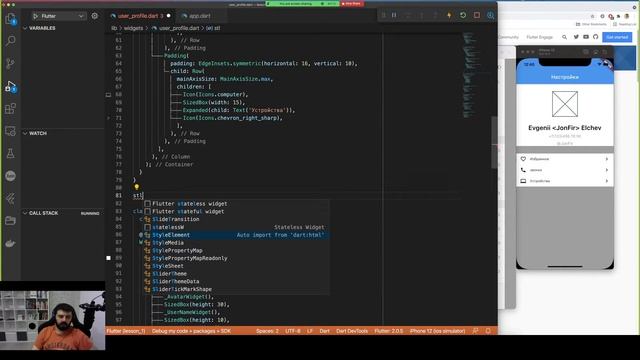Open the Search view in the activity bar

click(x=11, y=40)
